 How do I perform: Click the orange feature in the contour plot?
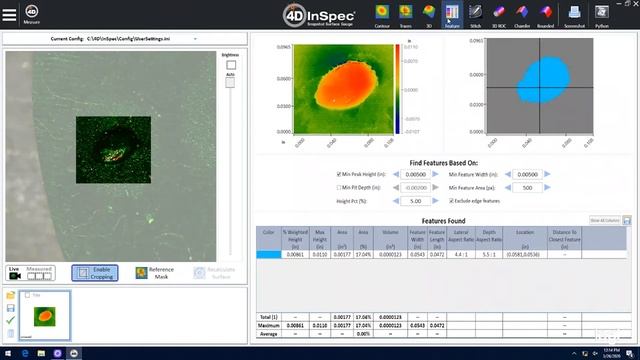[x=346, y=86]
